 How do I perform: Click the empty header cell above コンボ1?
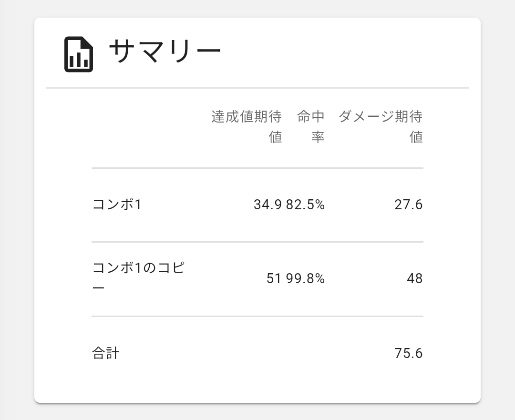[x=138, y=127]
